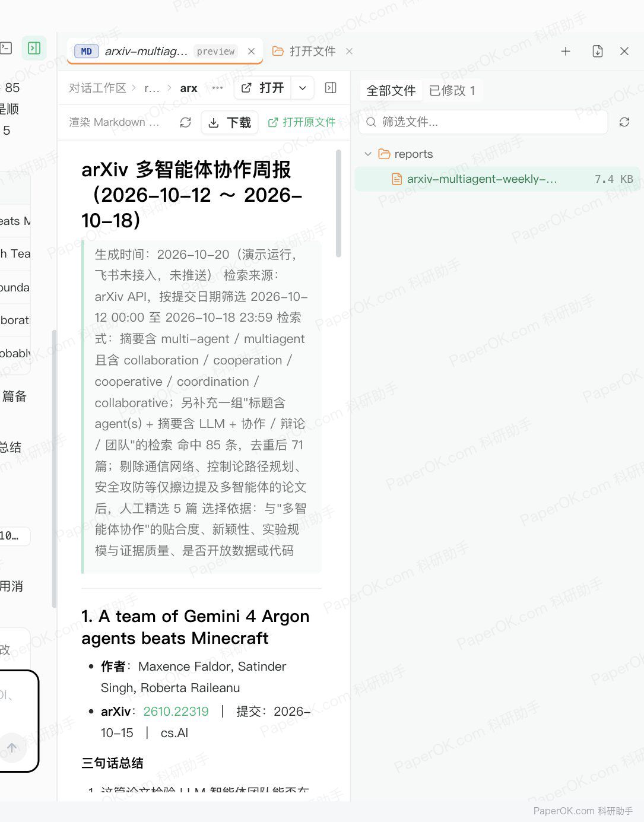
Task: Refresh the file list
Action: pos(624,122)
